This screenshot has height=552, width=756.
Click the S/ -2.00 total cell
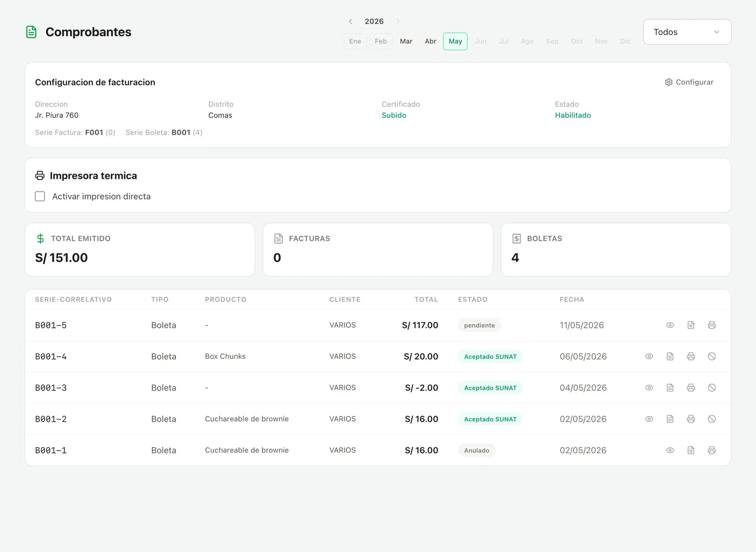(x=422, y=388)
